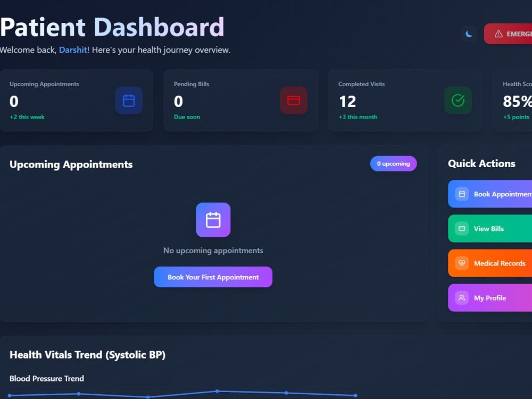Toggle dark mode with the moon icon
The width and height of the screenshot is (532, 399).
469,34
